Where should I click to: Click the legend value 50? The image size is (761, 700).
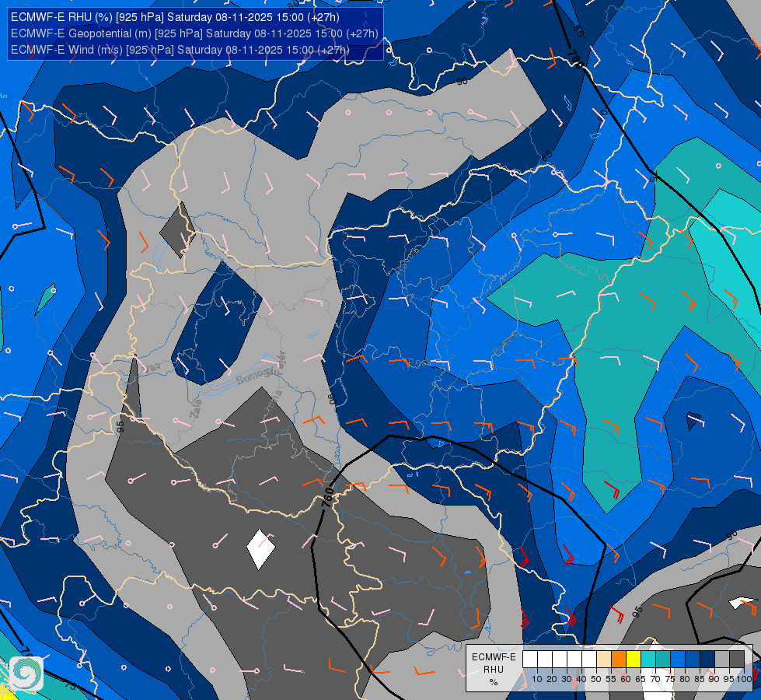coord(596,679)
